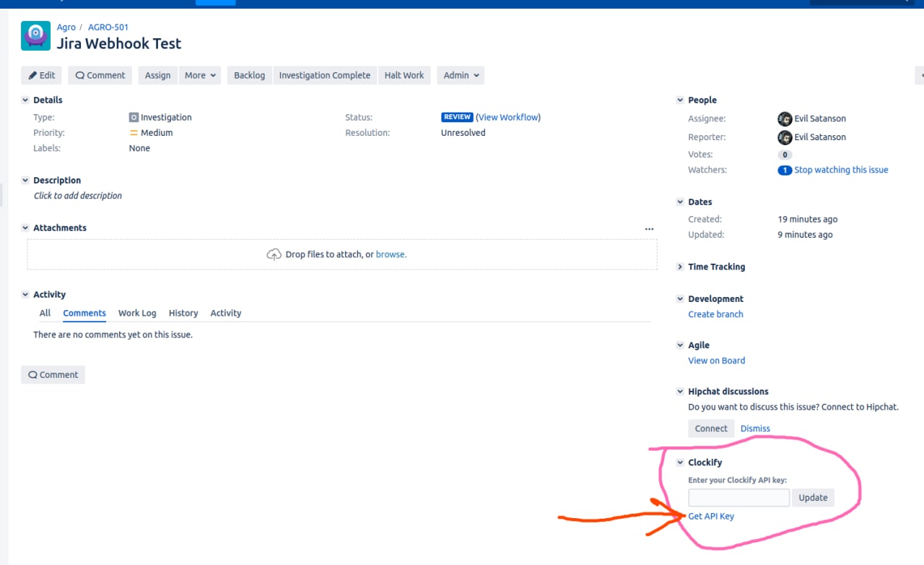Viewport: 924px width, 565px height.
Task: Expand the Time Tracking section
Action: (680, 267)
